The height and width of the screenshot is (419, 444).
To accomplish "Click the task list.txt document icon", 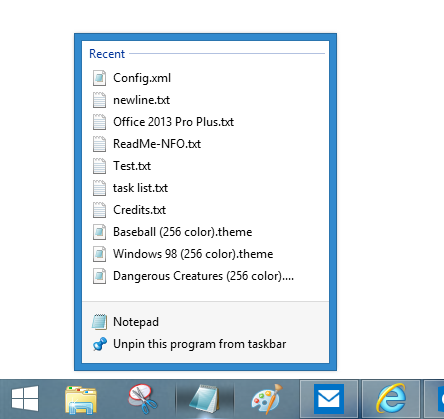I will tap(99, 188).
